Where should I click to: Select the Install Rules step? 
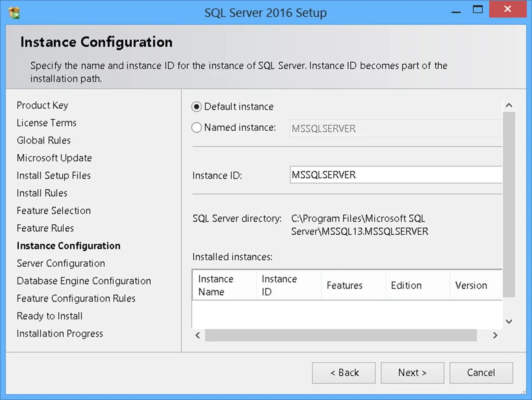pyautogui.click(x=42, y=193)
